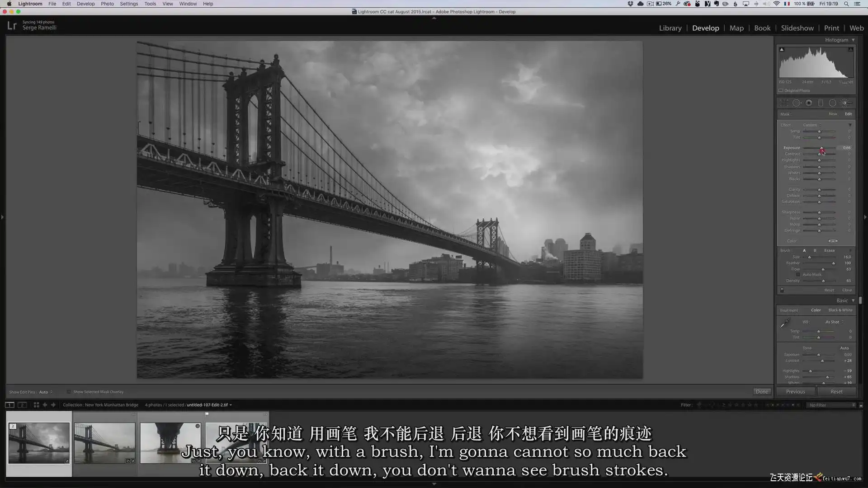Open second window display button 2
Viewport: 868px width, 488px height.
pos(22,405)
